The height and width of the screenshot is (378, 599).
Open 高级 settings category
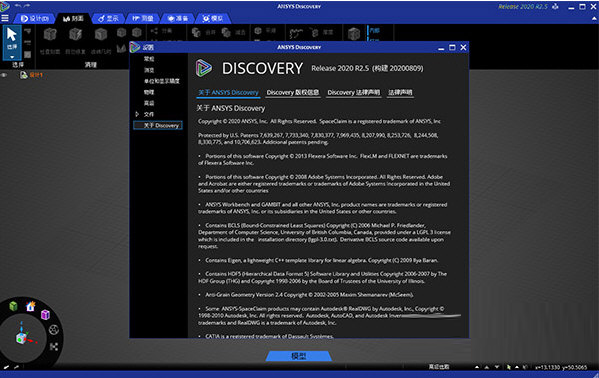(149, 103)
